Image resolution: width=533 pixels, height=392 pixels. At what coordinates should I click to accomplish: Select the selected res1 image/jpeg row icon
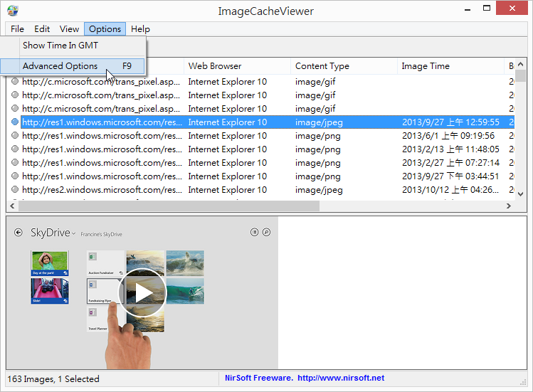15,122
